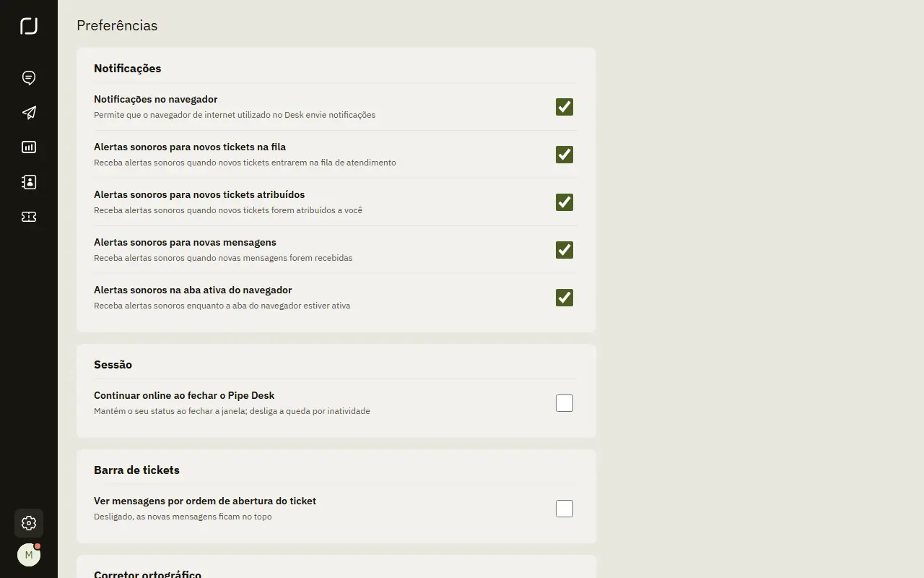924x578 pixels.
Task: Click the Sessão section heading
Action: (x=113, y=365)
